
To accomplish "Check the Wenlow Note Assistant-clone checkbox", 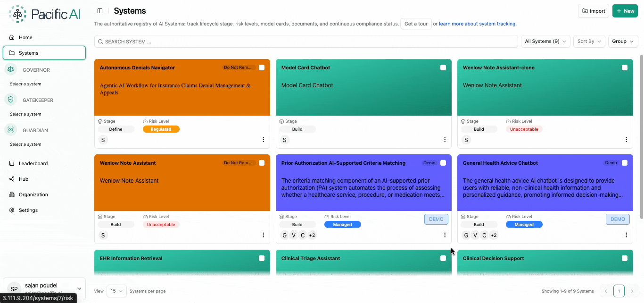I will [625, 67].
